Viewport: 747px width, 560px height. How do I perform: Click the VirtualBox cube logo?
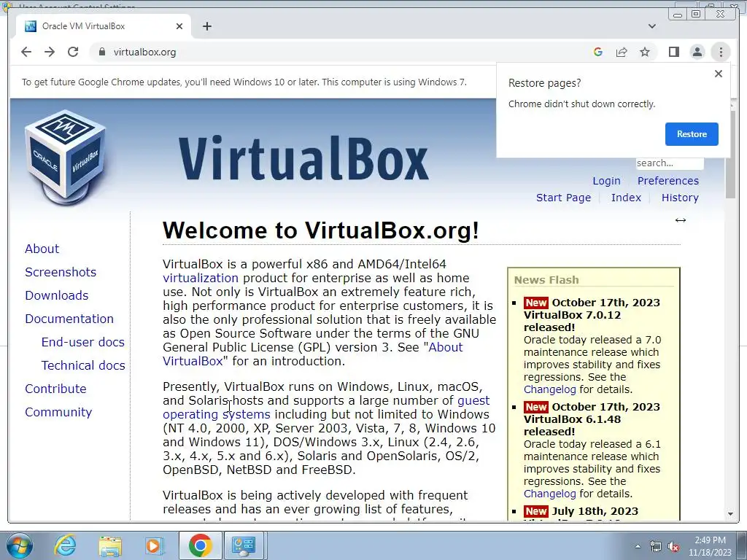coord(65,157)
